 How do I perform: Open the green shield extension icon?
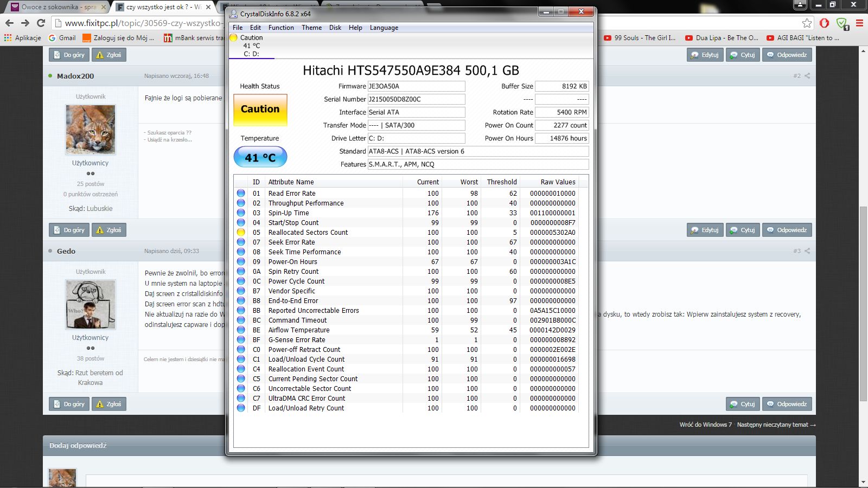point(842,23)
